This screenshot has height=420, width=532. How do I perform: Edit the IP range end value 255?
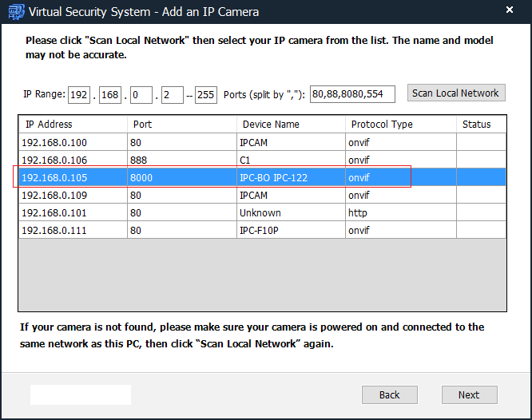click(205, 95)
